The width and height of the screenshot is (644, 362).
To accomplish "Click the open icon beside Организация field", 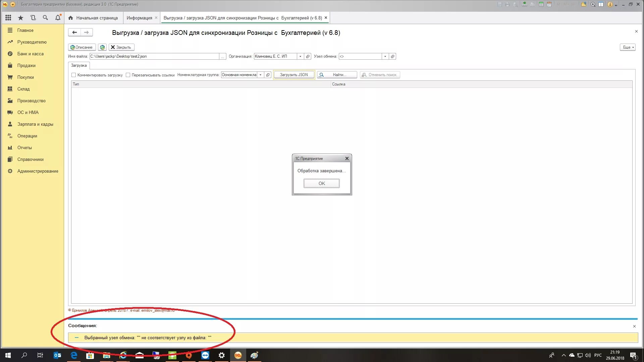I will pos(308,56).
